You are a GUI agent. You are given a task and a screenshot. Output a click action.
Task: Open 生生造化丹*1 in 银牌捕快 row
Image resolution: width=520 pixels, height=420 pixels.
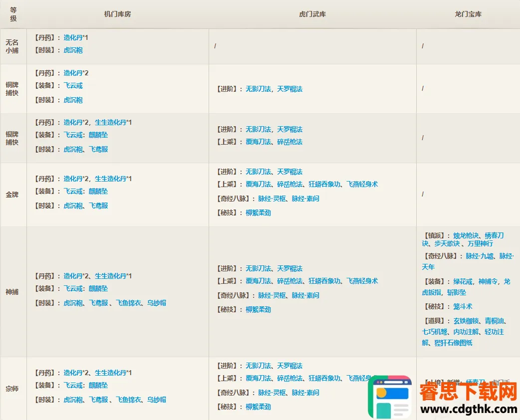point(113,123)
